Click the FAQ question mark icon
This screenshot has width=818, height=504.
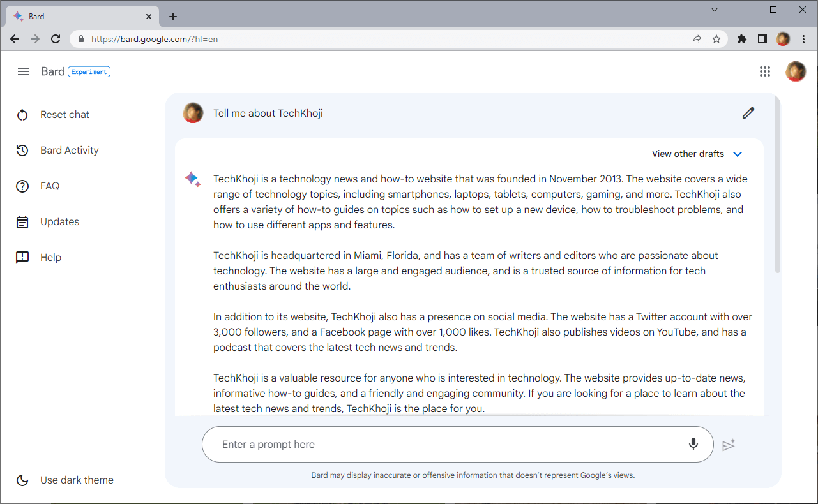22,186
